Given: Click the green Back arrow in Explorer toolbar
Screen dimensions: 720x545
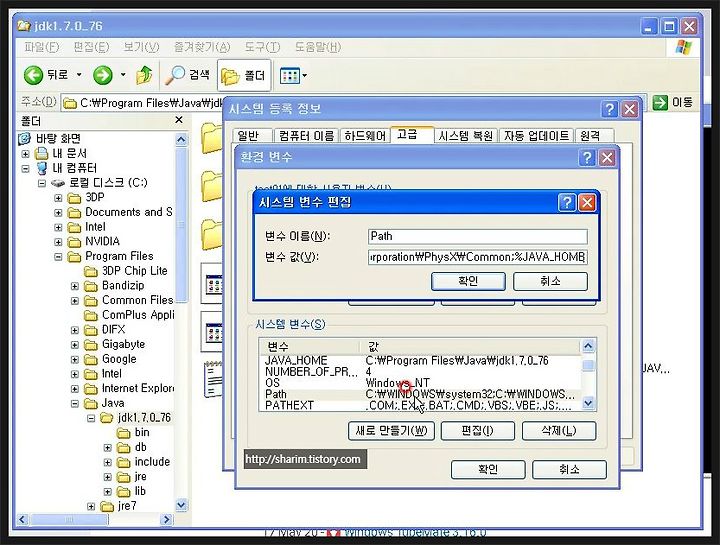Looking at the screenshot, I should pos(34,75).
